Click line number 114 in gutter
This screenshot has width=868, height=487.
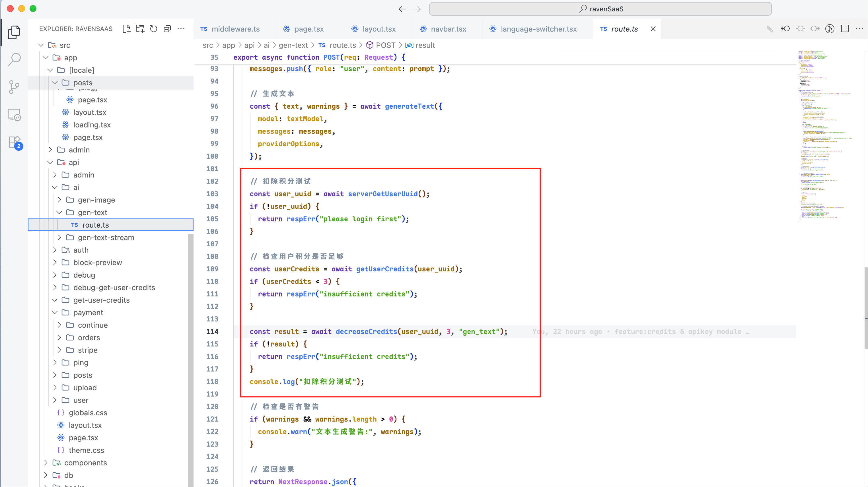pos(212,332)
